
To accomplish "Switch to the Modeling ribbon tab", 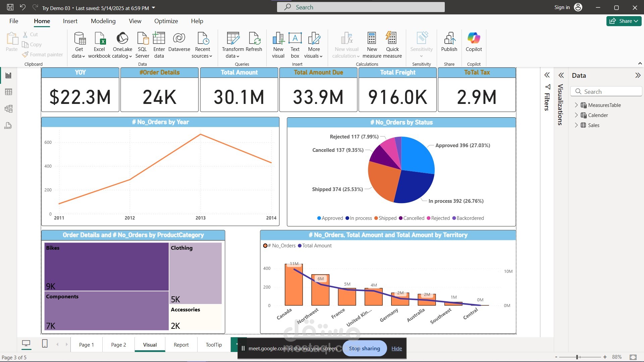I will pos(103,21).
